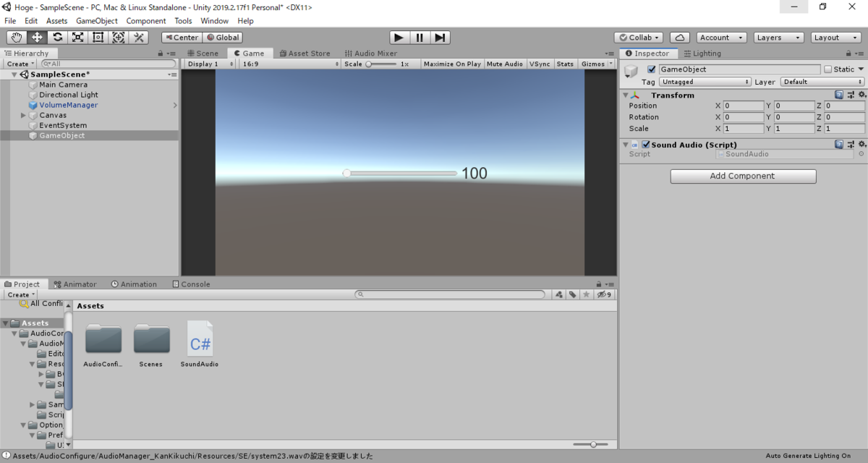This screenshot has height=463, width=868.
Task: Collapse the Transform component foldout
Action: 625,95
